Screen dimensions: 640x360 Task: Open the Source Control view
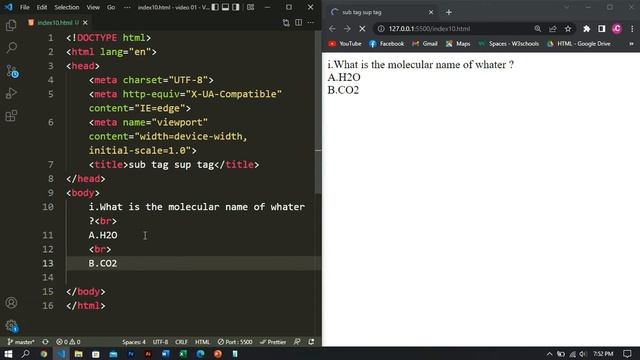click(x=12, y=71)
